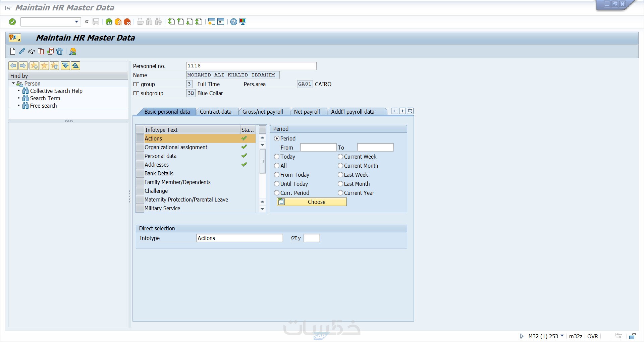Select the Today radio button
644x342 pixels.
277,157
